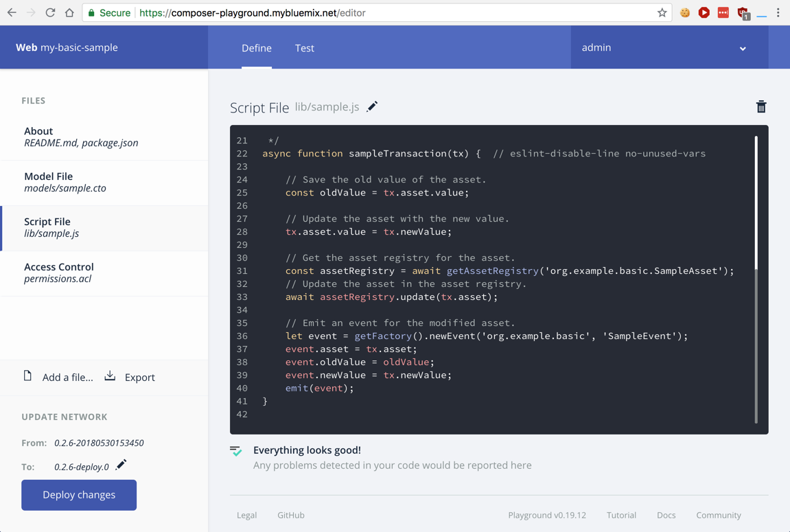This screenshot has width=790, height=532.
Task: Open the GitHub footer link
Action: pos(291,515)
